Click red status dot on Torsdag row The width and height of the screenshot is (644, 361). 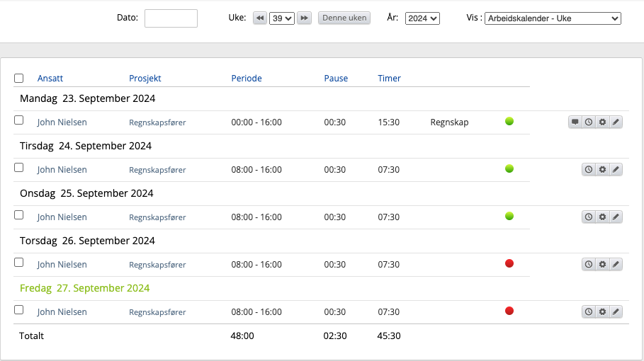(x=509, y=263)
